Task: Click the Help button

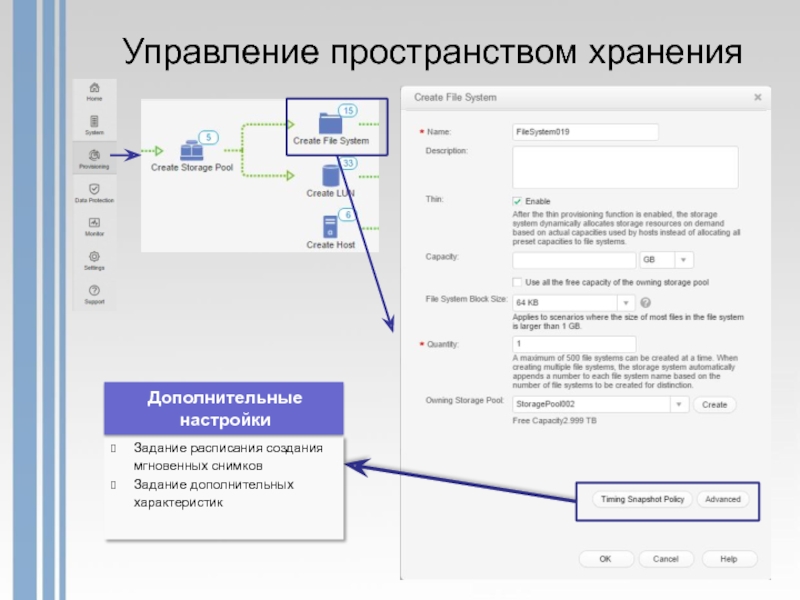Action: pyautogui.click(x=729, y=559)
